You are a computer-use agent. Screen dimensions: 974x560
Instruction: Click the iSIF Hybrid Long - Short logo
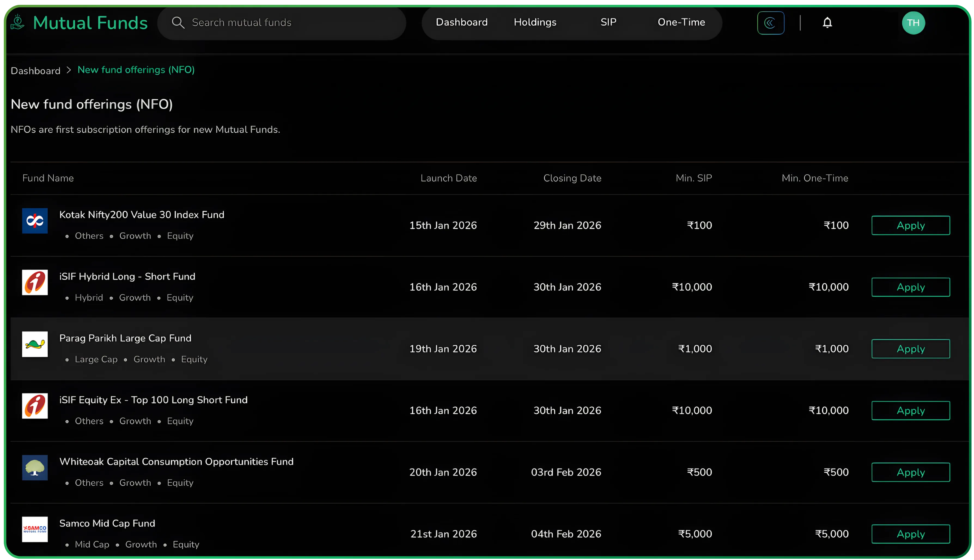(x=35, y=282)
